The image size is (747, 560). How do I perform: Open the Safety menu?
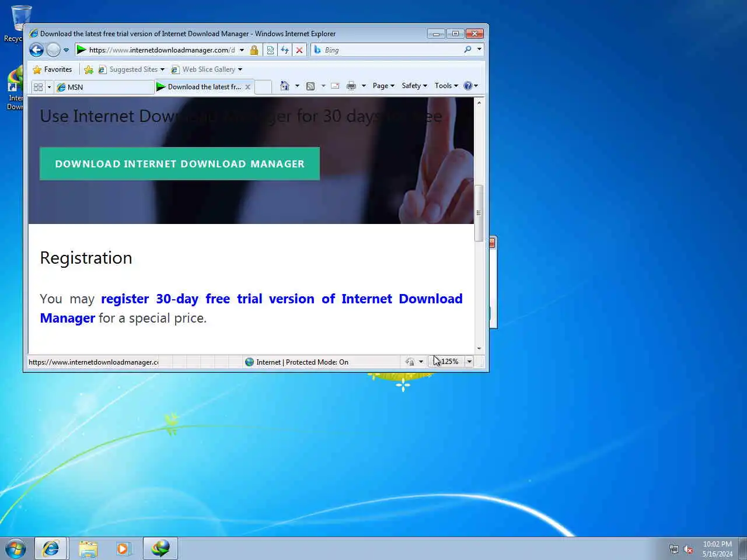tap(414, 86)
